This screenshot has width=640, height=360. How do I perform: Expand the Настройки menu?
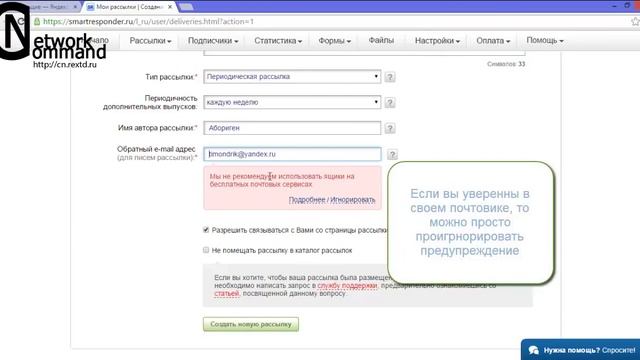(437, 41)
